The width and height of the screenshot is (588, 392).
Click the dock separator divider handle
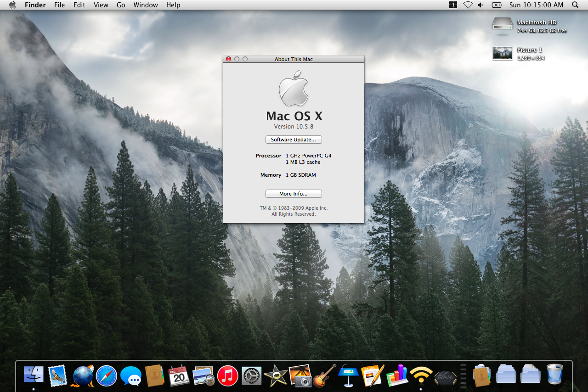point(464,376)
